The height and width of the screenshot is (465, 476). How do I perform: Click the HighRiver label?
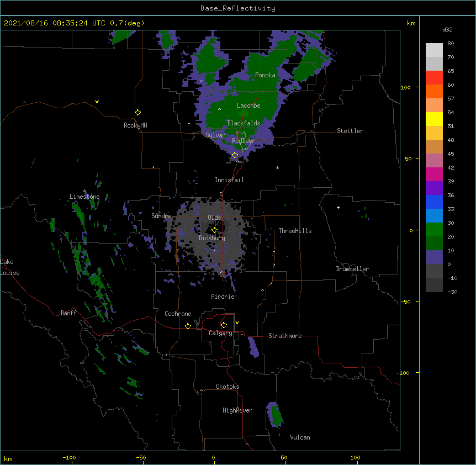click(237, 410)
